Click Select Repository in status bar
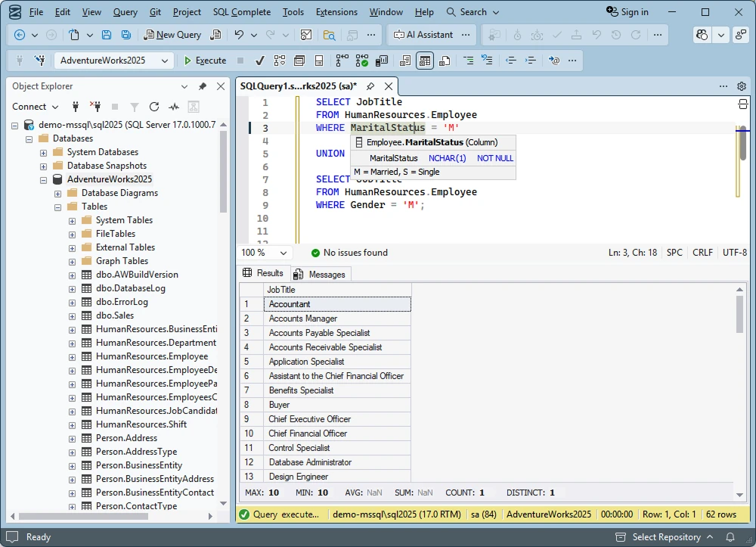 click(x=665, y=537)
